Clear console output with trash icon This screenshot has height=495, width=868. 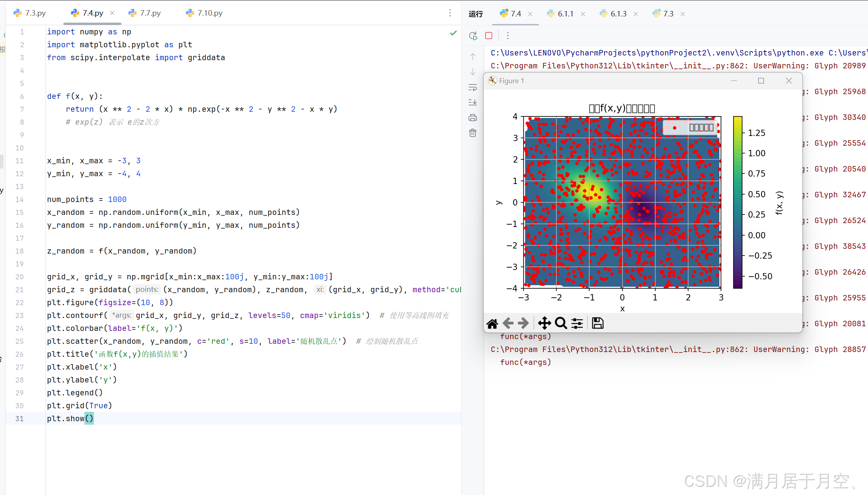point(473,133)
